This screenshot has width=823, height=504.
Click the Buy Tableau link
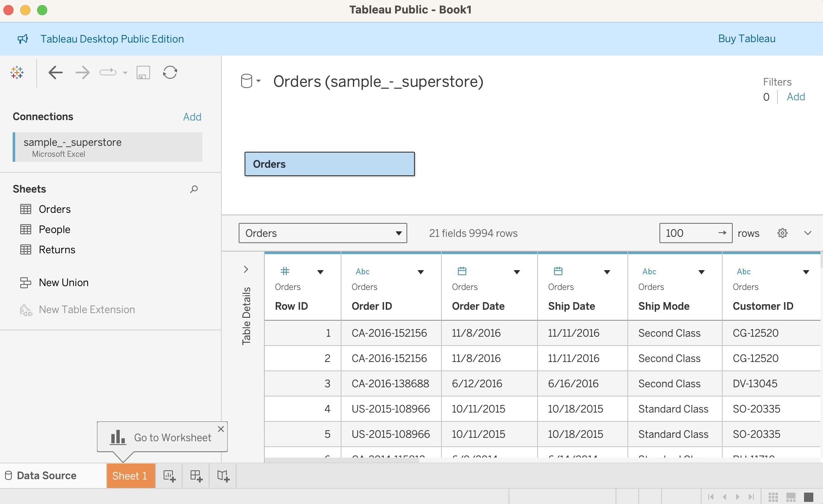point(747,39)
